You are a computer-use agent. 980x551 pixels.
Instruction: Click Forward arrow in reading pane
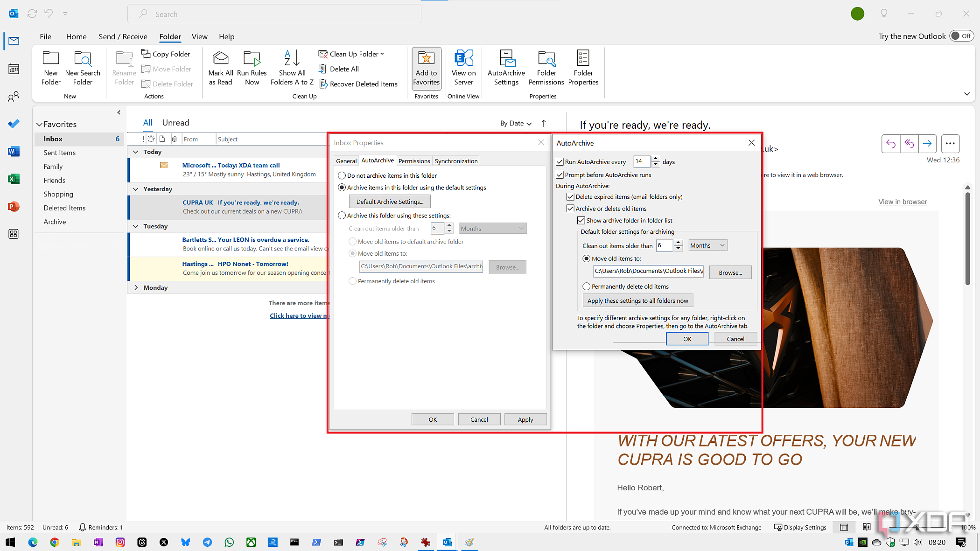pyautogui.click(x=927, y=144)
